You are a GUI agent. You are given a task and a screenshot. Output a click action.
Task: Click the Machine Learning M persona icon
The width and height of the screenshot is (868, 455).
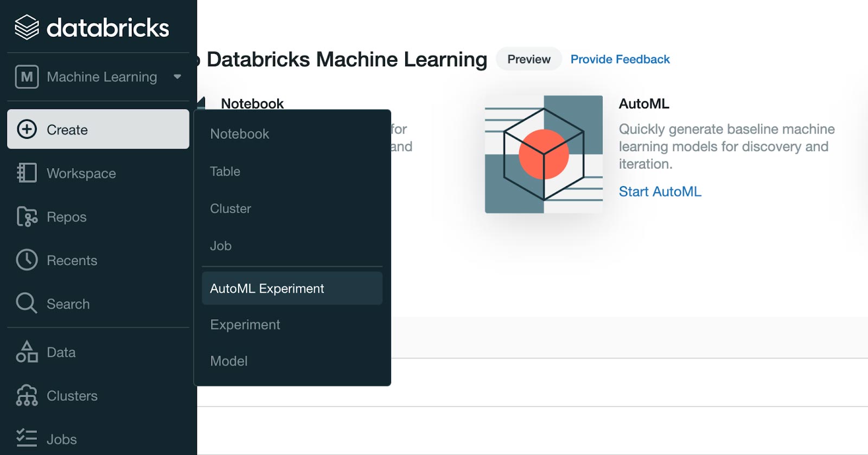[27, 77]
